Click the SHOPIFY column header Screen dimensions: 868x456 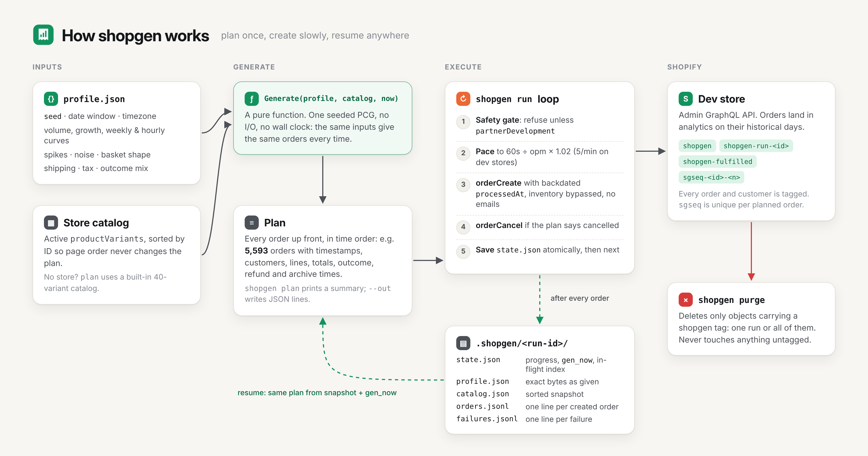tap(684, 67)
